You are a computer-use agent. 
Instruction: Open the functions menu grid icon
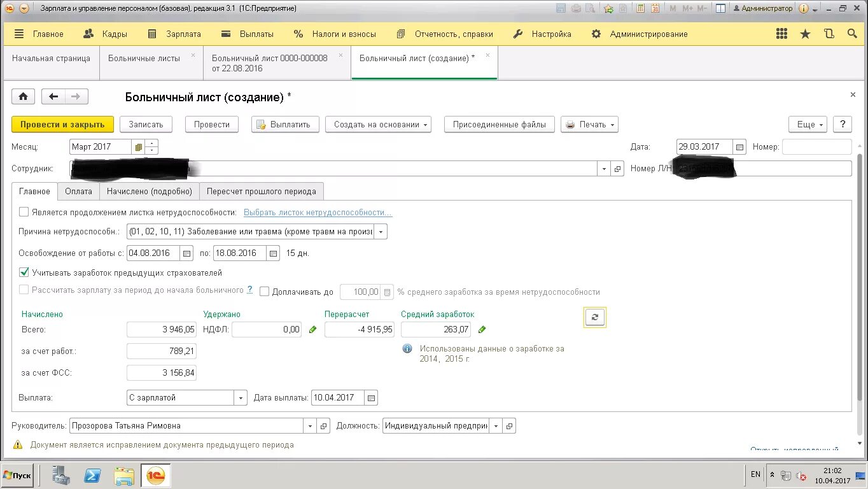781,34
